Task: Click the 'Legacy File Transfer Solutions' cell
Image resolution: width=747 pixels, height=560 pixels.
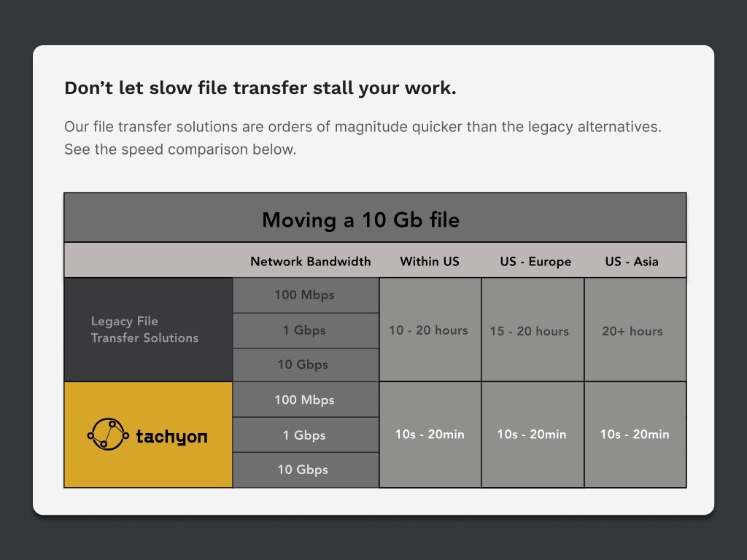Action: click(x=148, y=330)
